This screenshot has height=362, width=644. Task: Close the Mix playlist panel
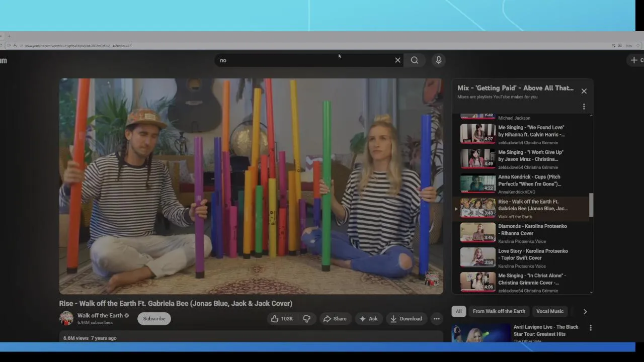click(584, 91)
